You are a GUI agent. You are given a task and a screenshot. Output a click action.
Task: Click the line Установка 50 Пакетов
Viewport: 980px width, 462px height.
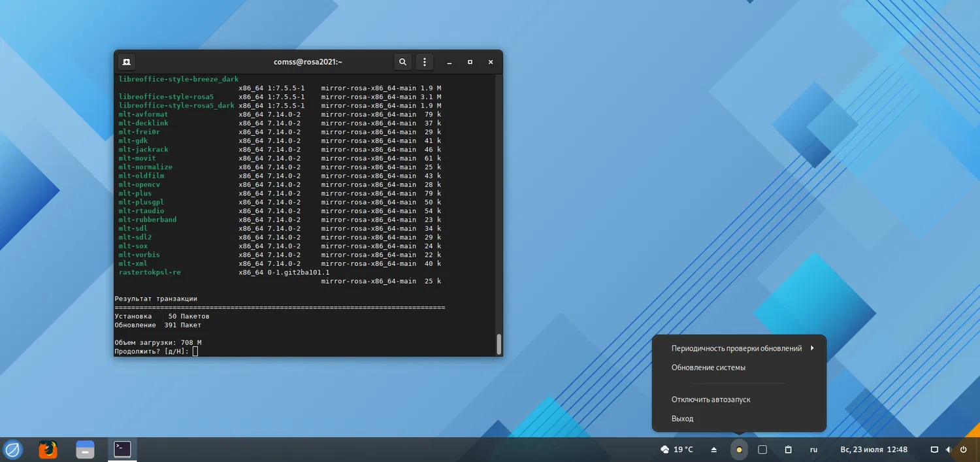pyautogui.click(x=162, y=316)
